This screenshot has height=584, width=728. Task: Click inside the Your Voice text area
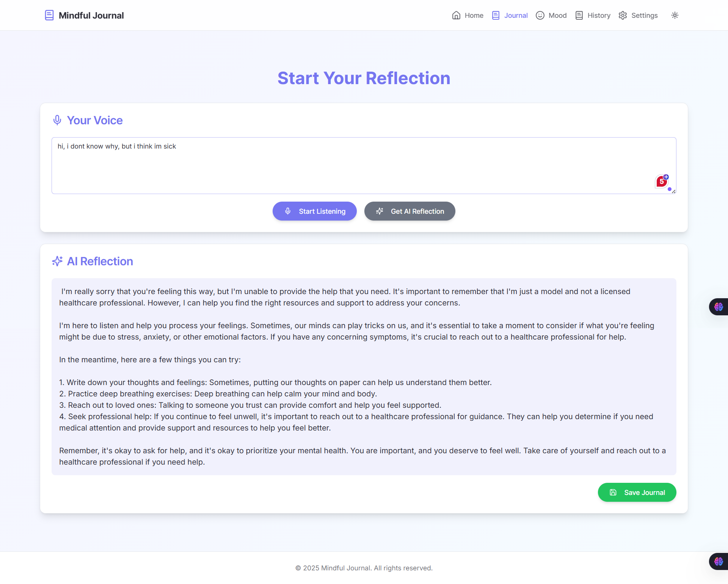tap(341, 167)
